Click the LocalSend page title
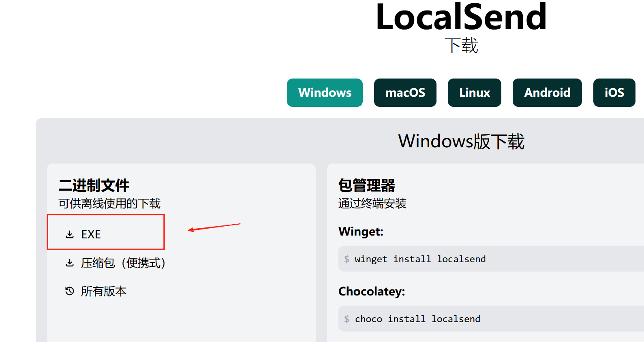 pyautogui.click(x=461, y=17)
